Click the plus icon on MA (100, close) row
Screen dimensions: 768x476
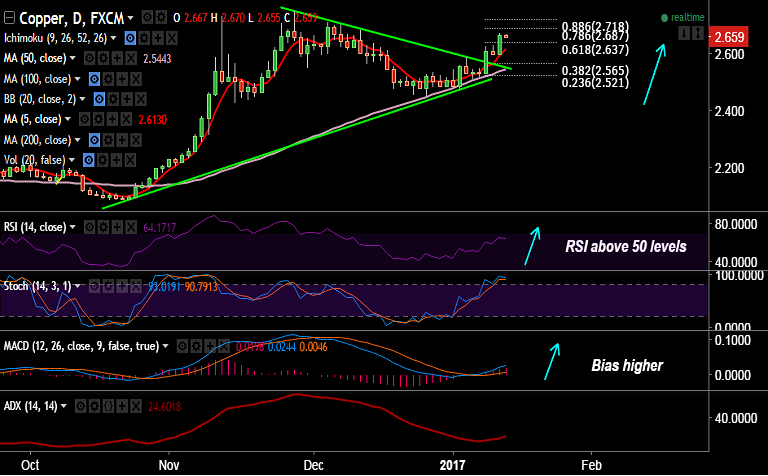pyautogui.click(x=122, y=79)
